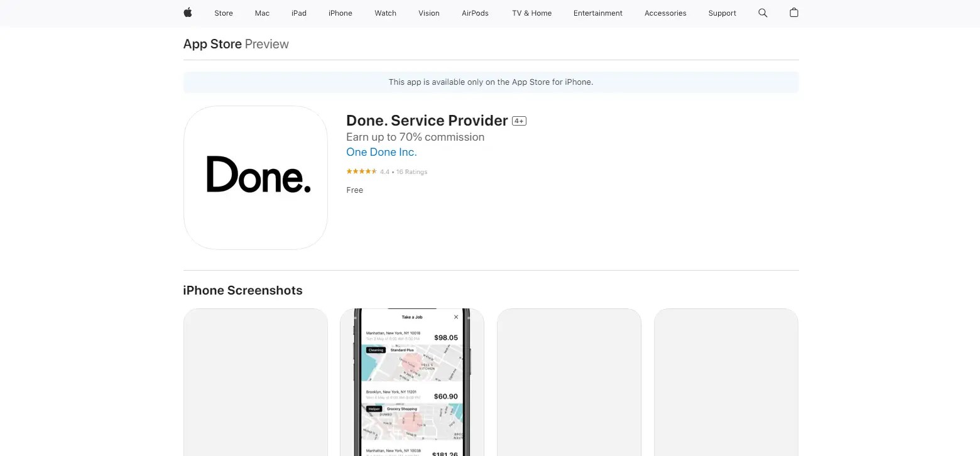Click the '4.4 • 16 Ratings' text
The image size is (980, 456).
pos(403,171)
